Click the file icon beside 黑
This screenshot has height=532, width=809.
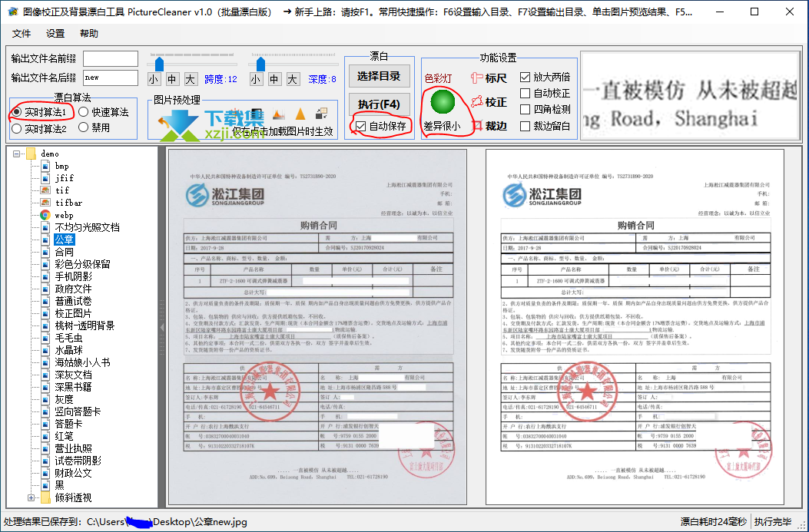[x=45, y=486]
